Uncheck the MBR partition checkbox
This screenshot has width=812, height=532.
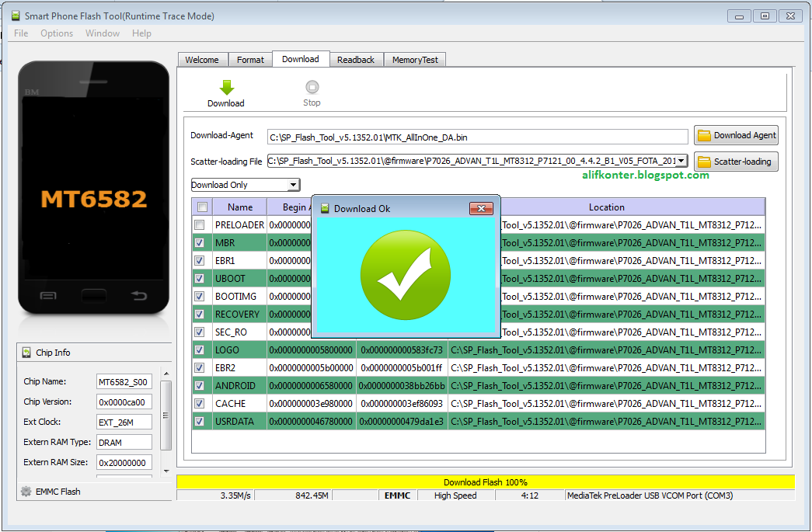200,242
